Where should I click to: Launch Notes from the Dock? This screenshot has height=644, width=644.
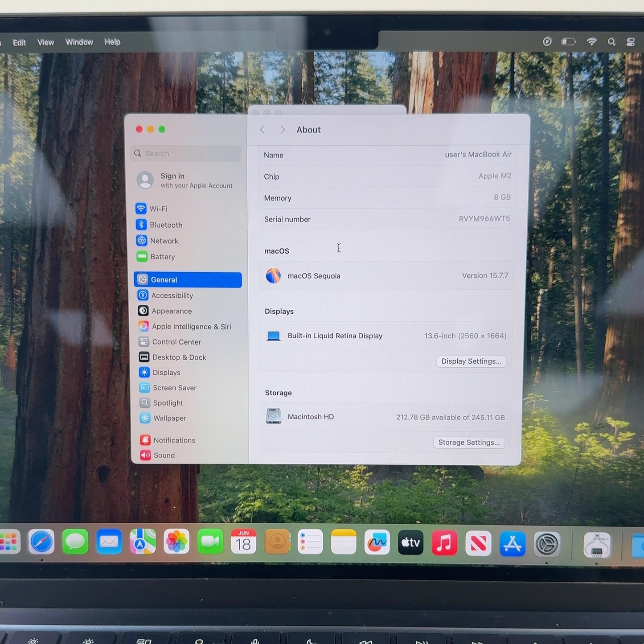[x=344, y=542]
